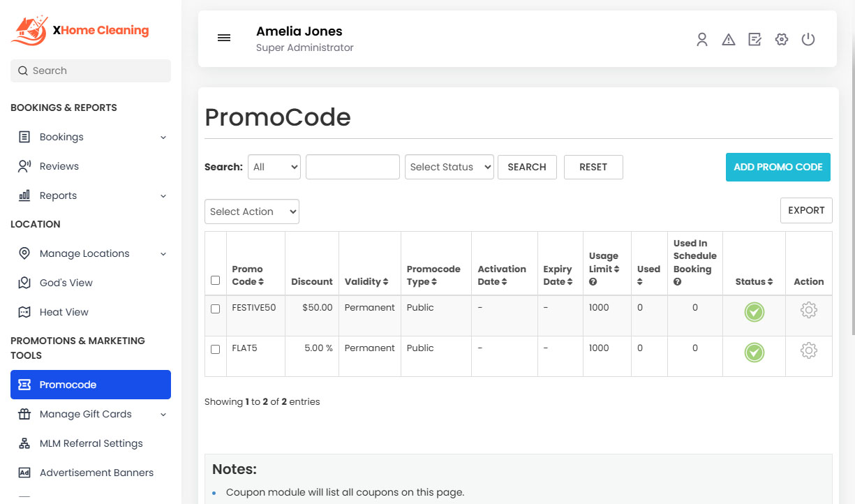
Task: Open the Select Action dropdown
Action: coord(251,212)
